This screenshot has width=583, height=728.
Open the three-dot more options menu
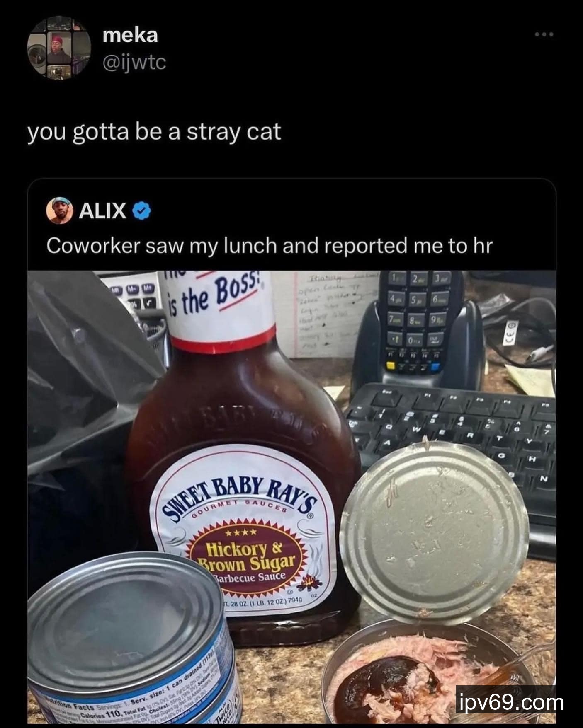[544, 35]
